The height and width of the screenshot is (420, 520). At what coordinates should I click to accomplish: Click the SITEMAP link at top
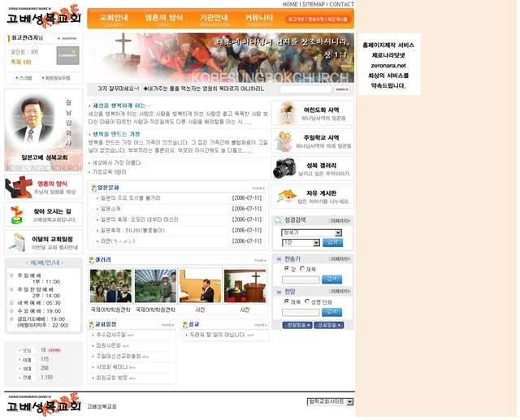[x=314, y=4]
